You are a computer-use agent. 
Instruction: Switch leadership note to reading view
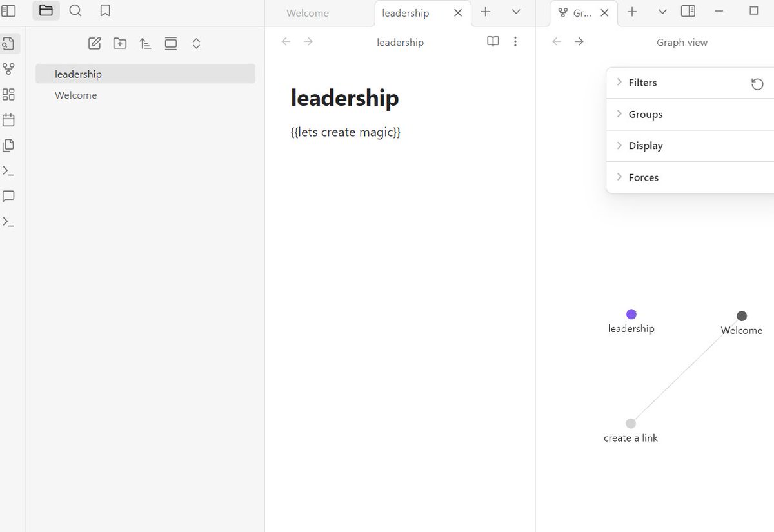(493, 41)
